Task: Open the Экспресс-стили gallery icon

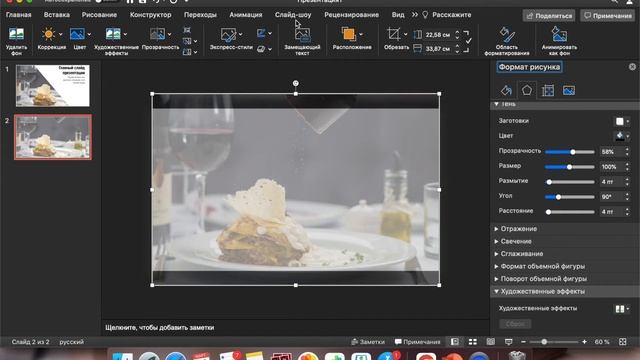Action: [x=228, y=35]
